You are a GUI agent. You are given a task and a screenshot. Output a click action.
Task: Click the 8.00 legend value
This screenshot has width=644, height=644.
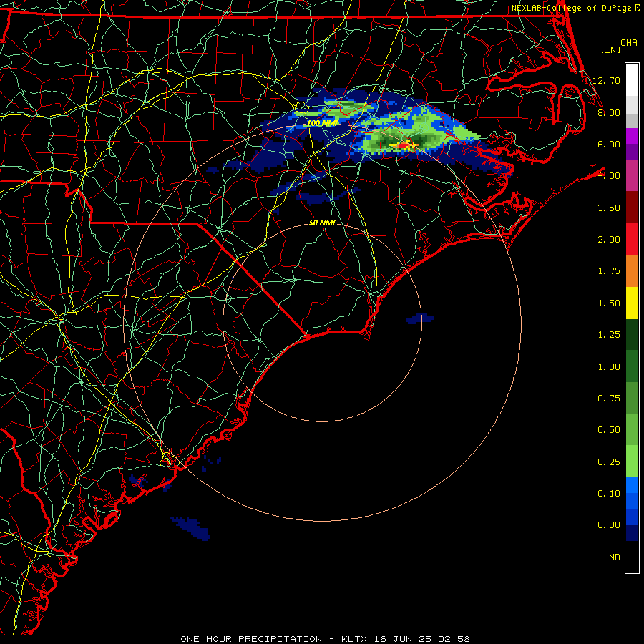click(x=609, y=112)
